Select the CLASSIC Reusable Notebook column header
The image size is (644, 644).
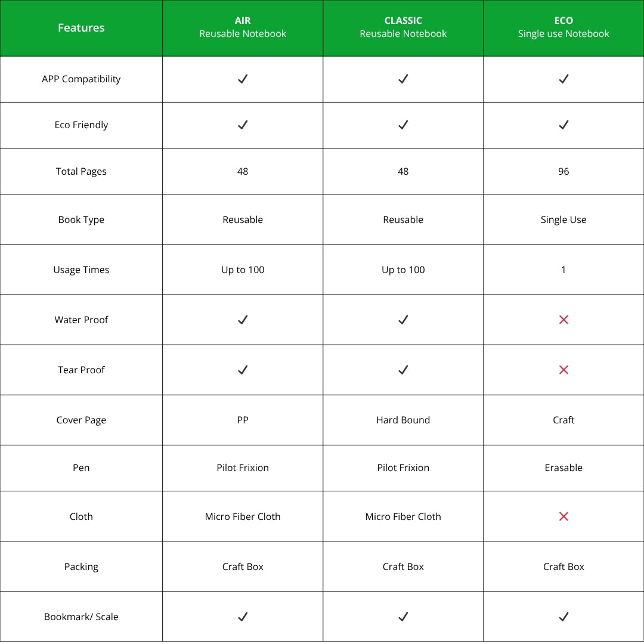403,27
